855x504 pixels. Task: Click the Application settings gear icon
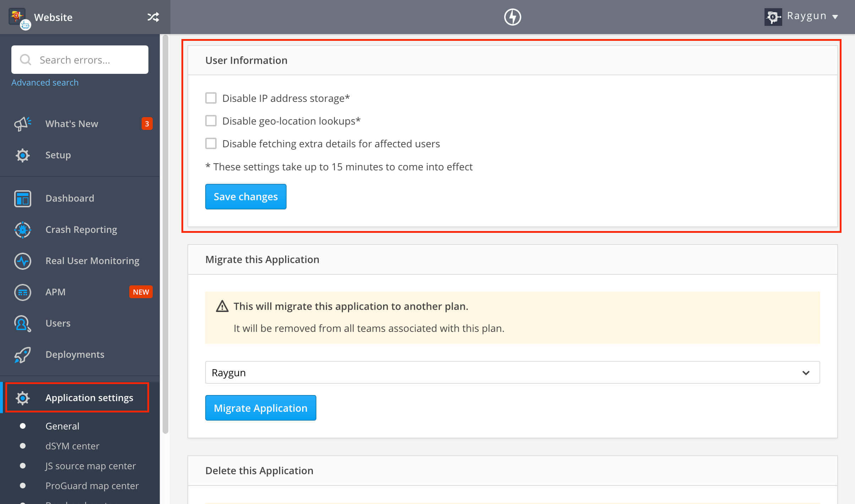pos(23,398)
